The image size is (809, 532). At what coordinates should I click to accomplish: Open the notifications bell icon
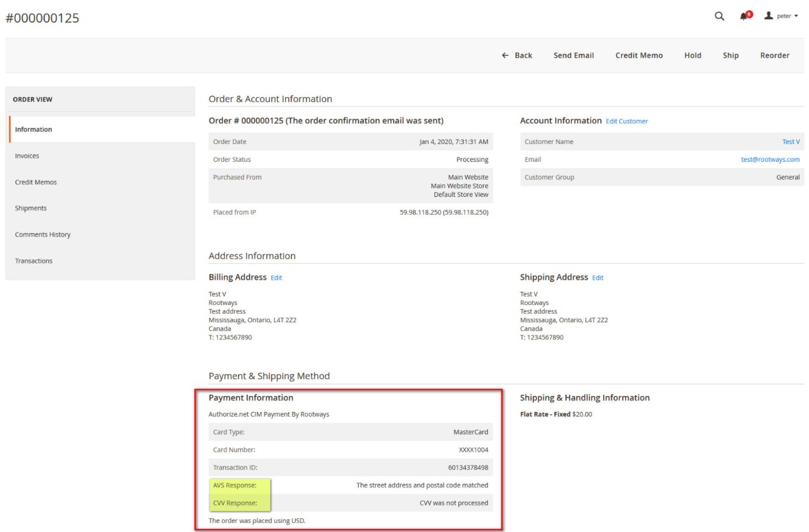[745, 16]
